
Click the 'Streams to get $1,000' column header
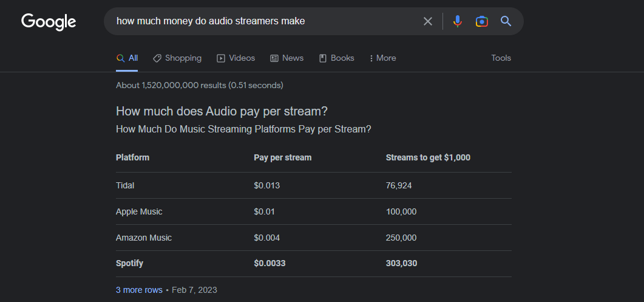pyautogui.click(x=428, y=157)
